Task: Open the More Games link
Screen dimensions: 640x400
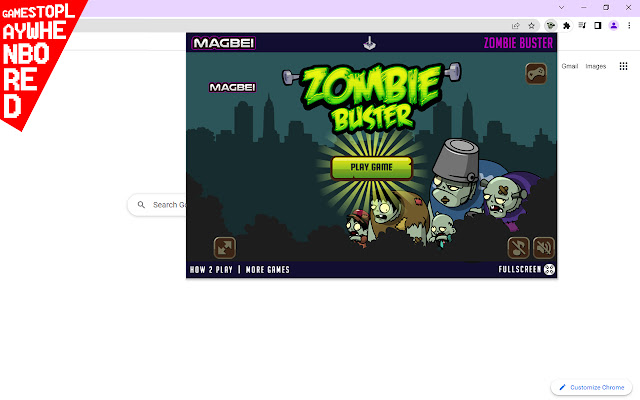Action: (x=267, y=269)
